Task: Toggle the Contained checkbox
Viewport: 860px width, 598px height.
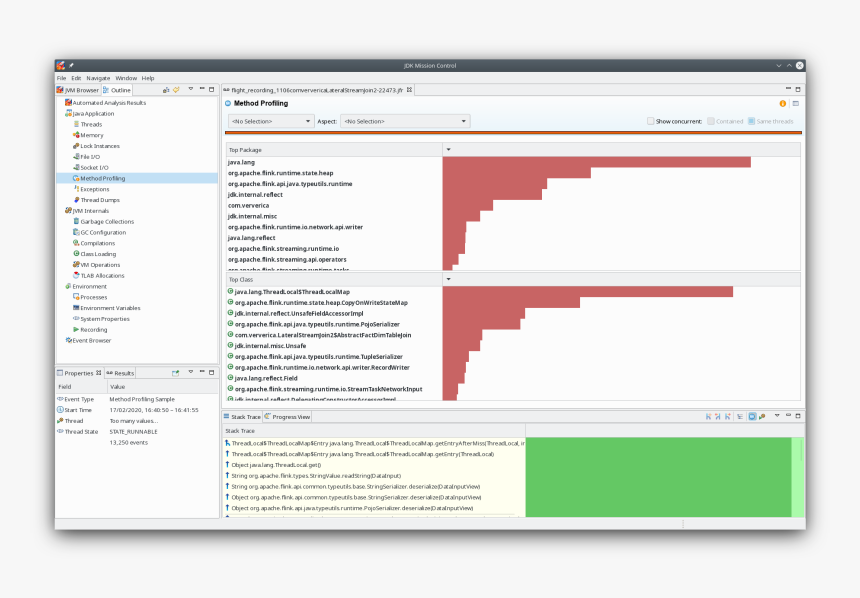Action: 711,121
